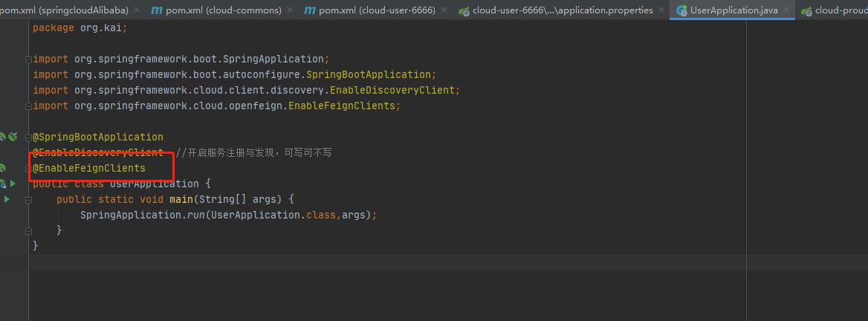Click fold end marker at main's closing brace
The height and width of the screenshot is (321, 868).
pos(28,230)
